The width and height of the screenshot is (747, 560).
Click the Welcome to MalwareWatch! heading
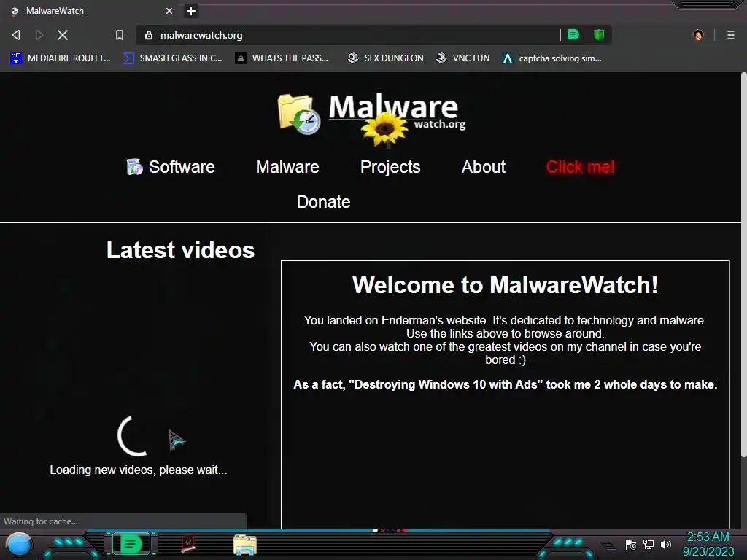(x=505, y=285)
